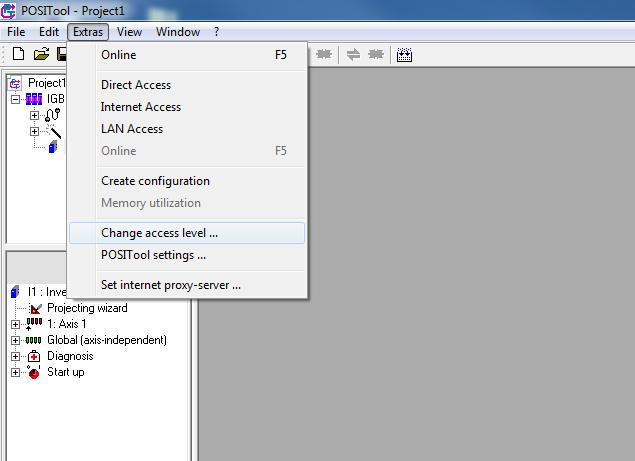
Task: Click the greyed-out Online F5 entry
Action: pyautogui.click(x=187, y=151)
